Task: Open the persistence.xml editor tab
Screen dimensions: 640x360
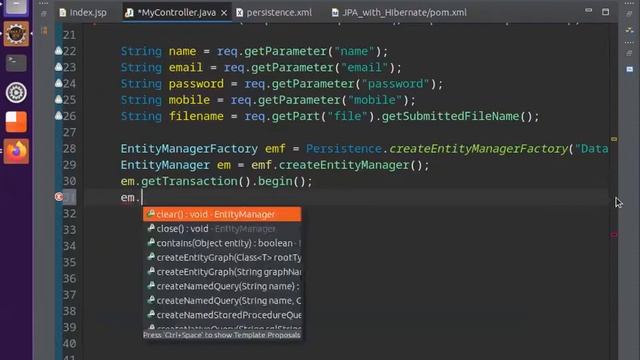Action: coord(274,13)
